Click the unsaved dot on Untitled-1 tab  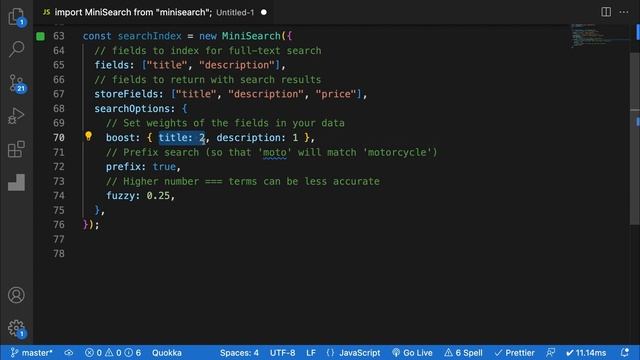(x=264, y=12)
